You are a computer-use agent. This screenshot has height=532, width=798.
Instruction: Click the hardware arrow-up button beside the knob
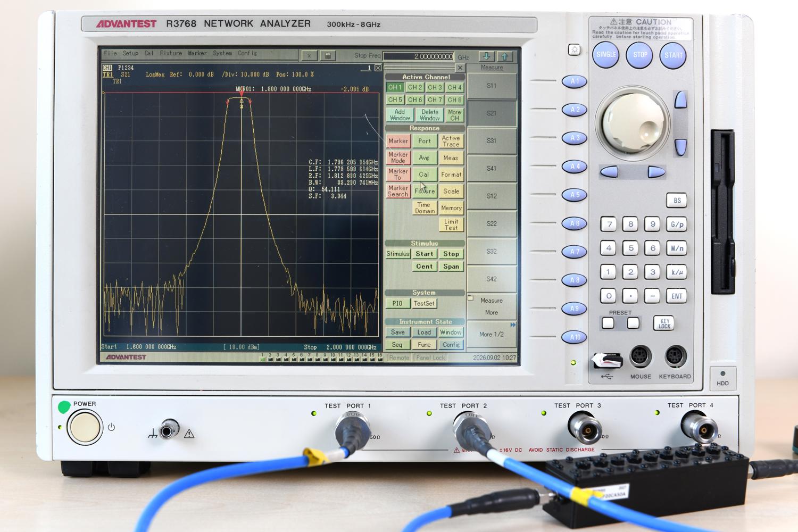(680, 99)
